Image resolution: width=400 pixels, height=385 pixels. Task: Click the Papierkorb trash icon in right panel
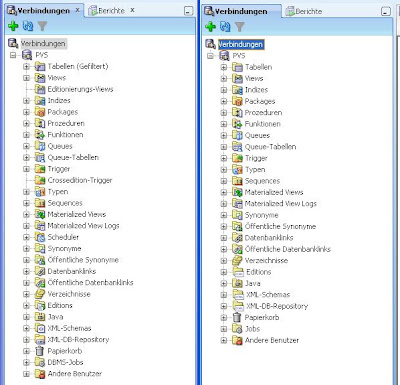(x=237, y=317)
